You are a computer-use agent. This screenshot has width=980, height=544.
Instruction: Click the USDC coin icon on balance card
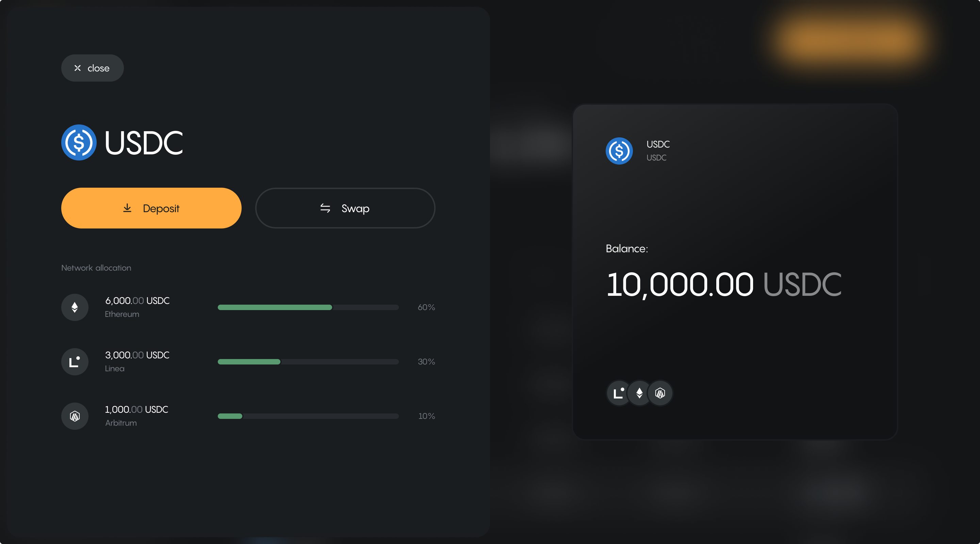click(x=619, y=151)
